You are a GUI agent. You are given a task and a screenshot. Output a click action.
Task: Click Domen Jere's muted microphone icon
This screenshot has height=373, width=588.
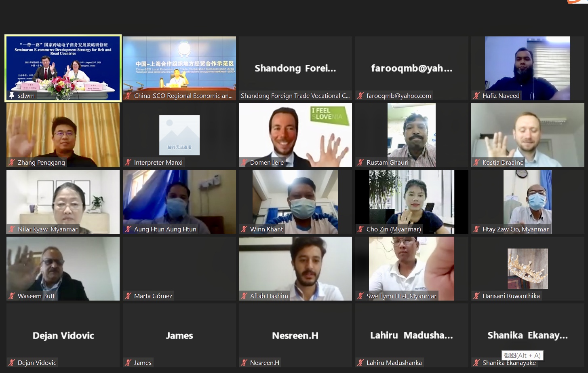(x=244, y=163)
